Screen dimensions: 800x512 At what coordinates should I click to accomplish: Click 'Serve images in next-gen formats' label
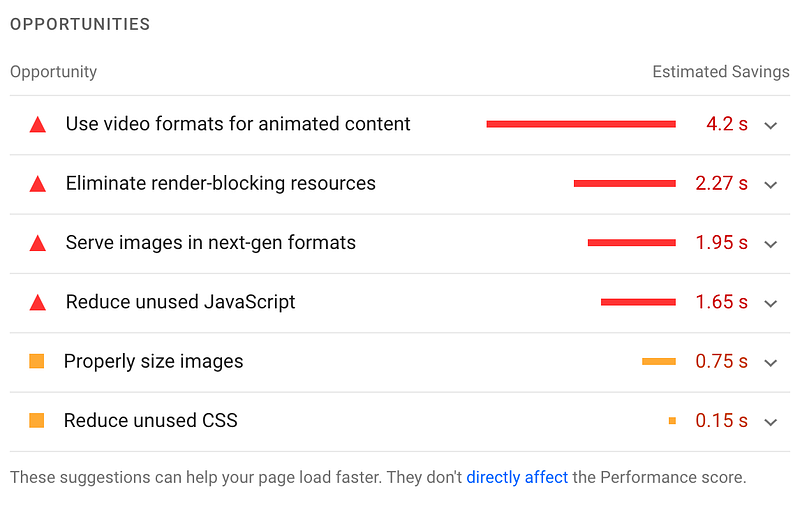[211, 242]
